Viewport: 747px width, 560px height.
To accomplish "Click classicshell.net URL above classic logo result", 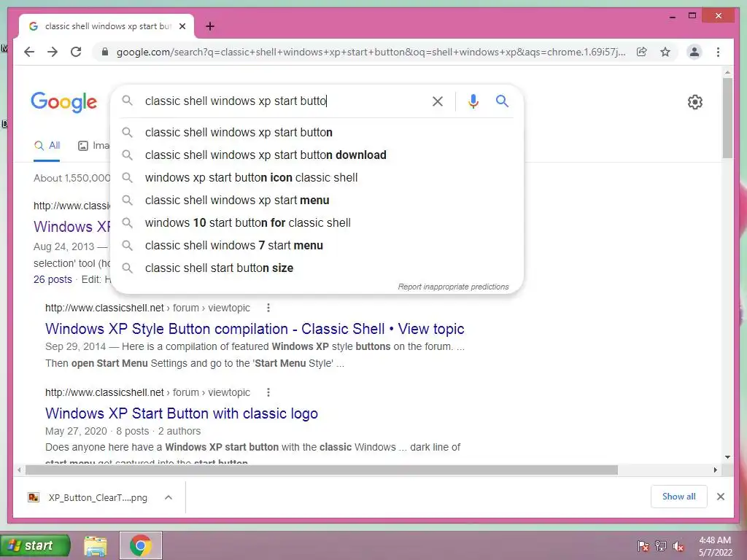I will (147, 392).
